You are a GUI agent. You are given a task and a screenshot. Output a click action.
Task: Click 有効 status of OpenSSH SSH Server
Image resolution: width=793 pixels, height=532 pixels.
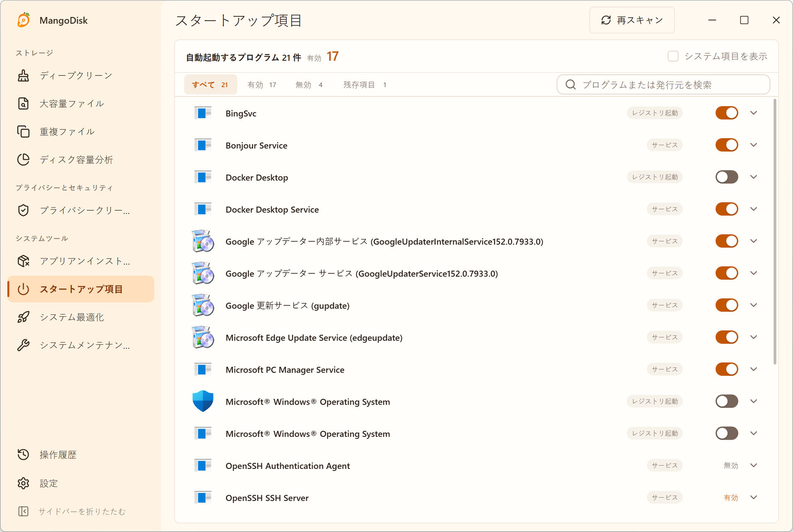click(731, 498)
